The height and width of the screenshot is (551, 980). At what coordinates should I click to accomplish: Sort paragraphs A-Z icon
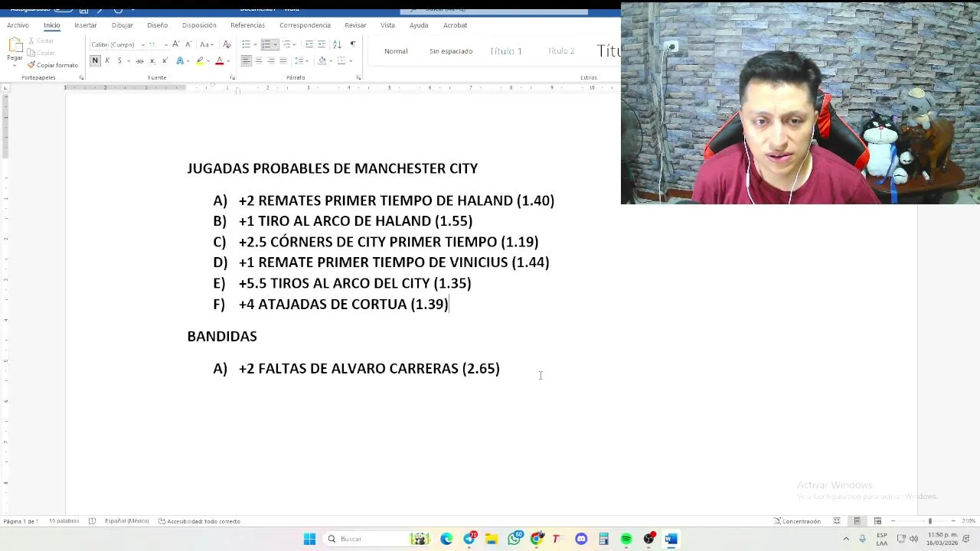pos(337,44)
